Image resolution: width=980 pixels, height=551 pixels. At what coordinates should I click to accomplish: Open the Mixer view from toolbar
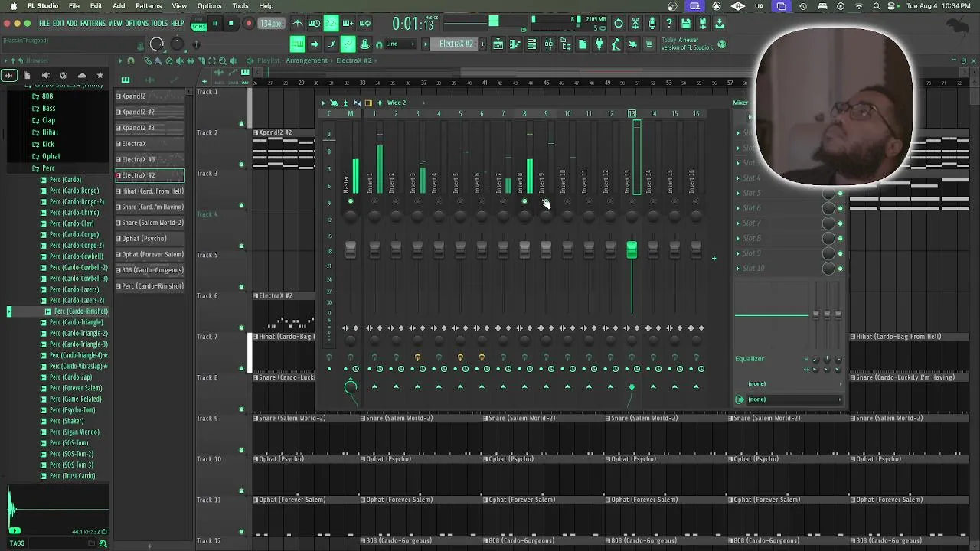click(549, 44)
